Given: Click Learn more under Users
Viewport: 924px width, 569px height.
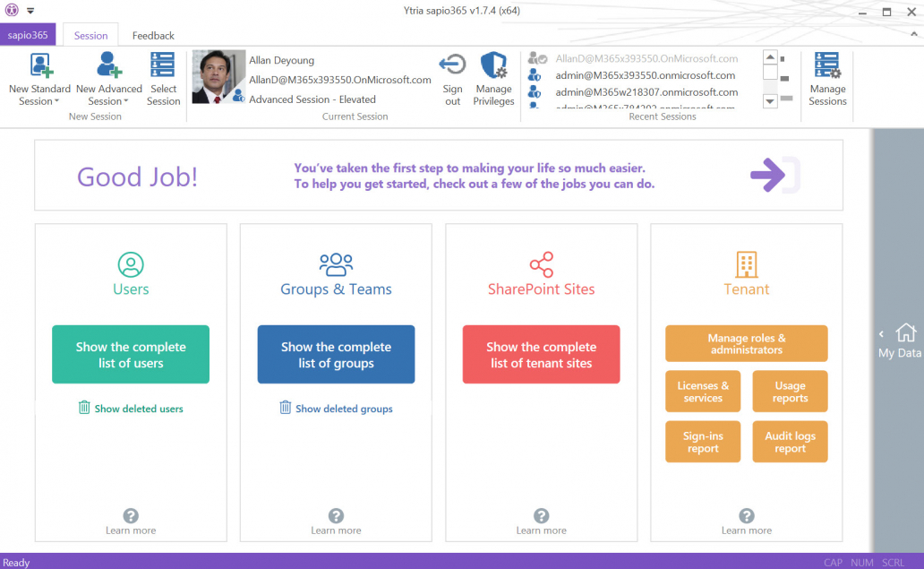Looking at the screenshot, I should pyautogui.click(x=131, y=530).
